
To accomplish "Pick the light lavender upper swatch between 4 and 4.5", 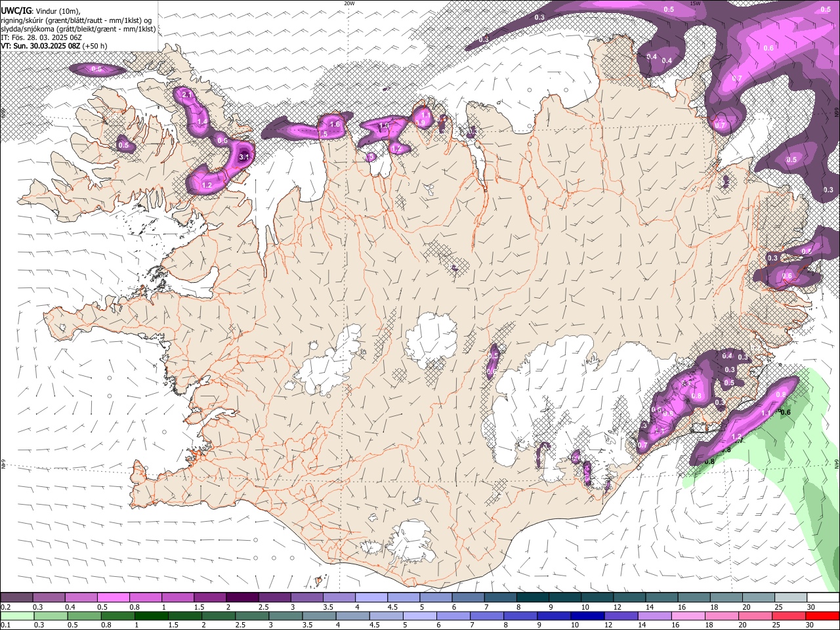I will [371, 597].
